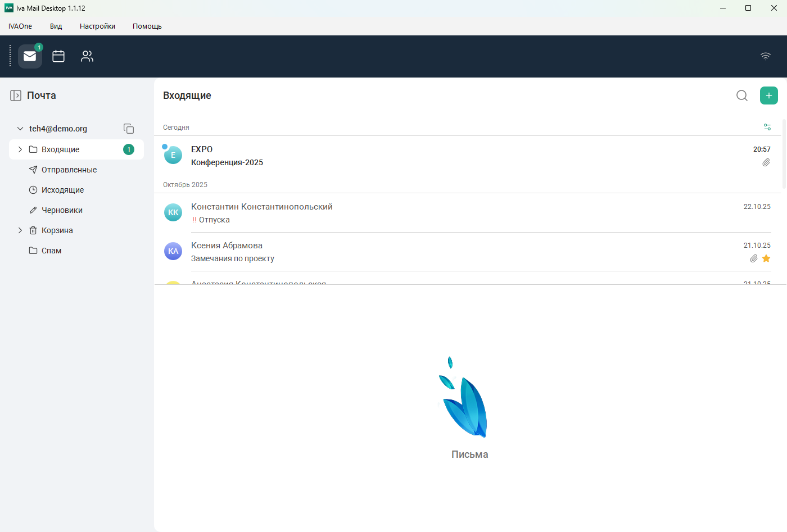The image size is (787, 532).
Task: Compose new email with green plus button
Action: (768, 96)
